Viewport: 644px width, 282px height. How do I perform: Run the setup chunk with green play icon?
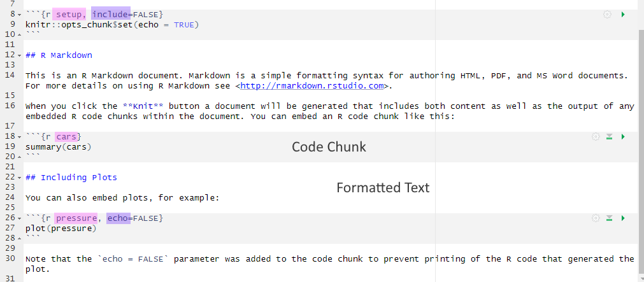click(623, 15)
